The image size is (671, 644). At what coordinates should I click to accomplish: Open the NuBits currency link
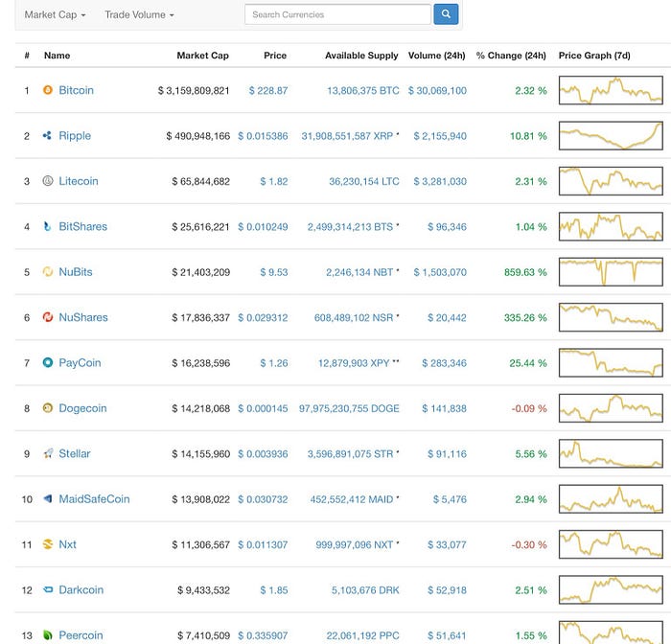(76, 272)
